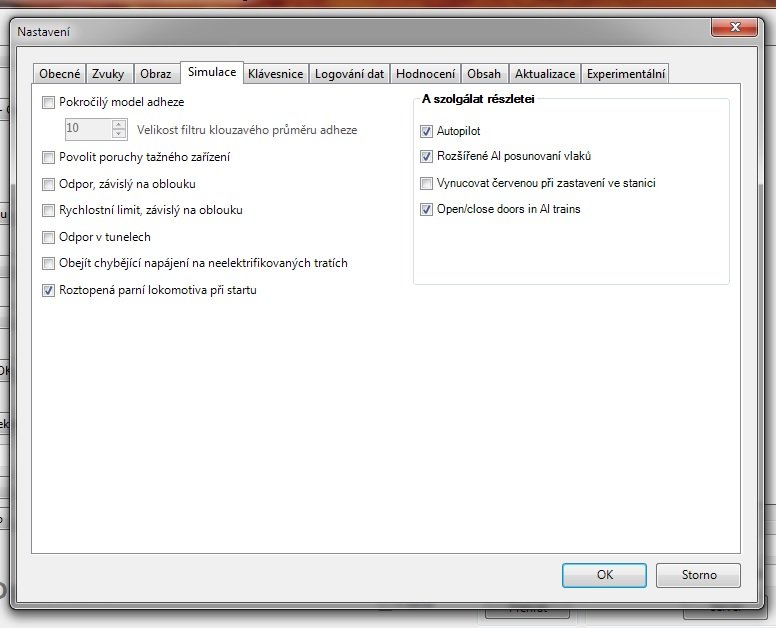Select the Klávesnice tab
776x628 pixels.
coord(275,74)
